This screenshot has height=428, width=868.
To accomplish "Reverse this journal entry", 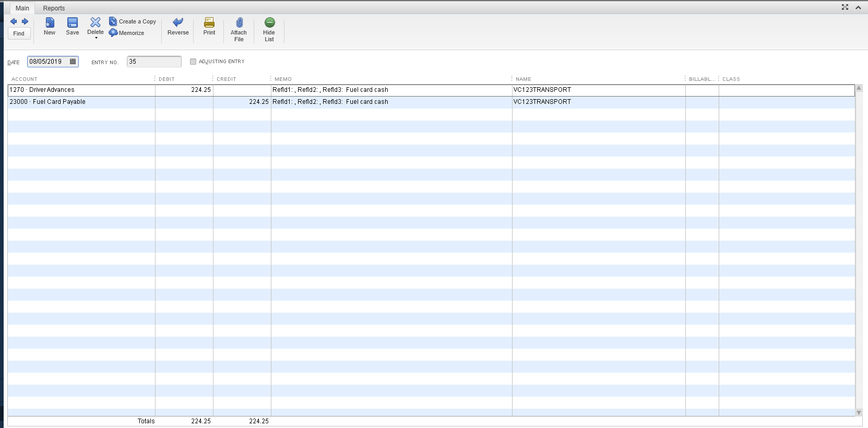I will pyautogui.click(x=178, y=26).
